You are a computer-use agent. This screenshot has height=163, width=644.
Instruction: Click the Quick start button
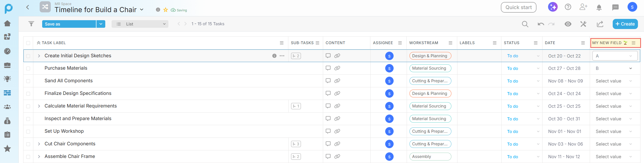[518, 7]
